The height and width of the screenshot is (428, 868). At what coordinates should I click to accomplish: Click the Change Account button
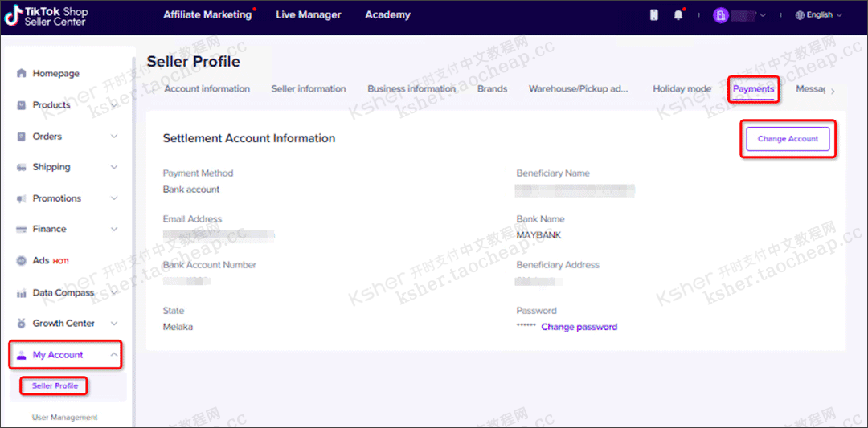point(788,139)
